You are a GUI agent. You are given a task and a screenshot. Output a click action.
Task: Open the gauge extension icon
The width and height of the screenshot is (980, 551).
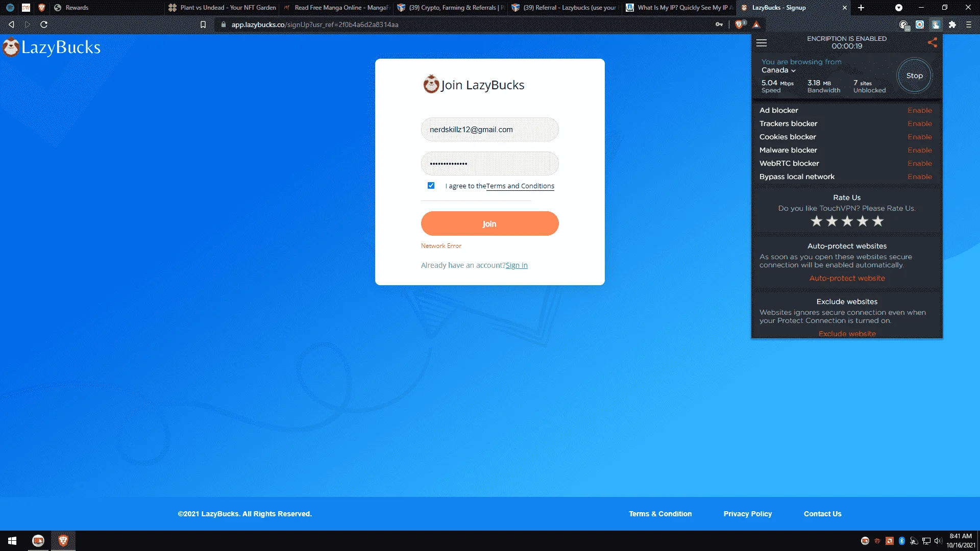coord(904,25)
